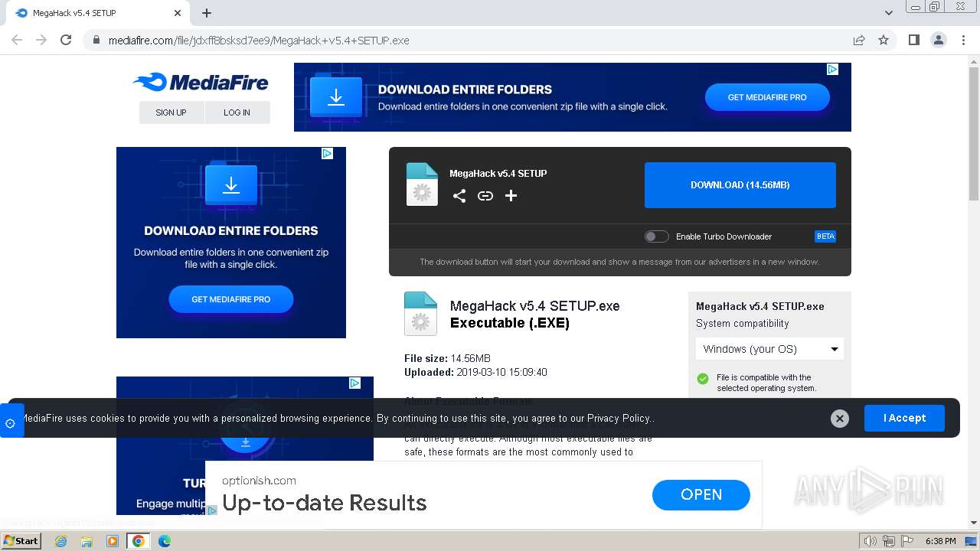
Task: Click the MediaFire logo
Action: click(x=201, y=82)
